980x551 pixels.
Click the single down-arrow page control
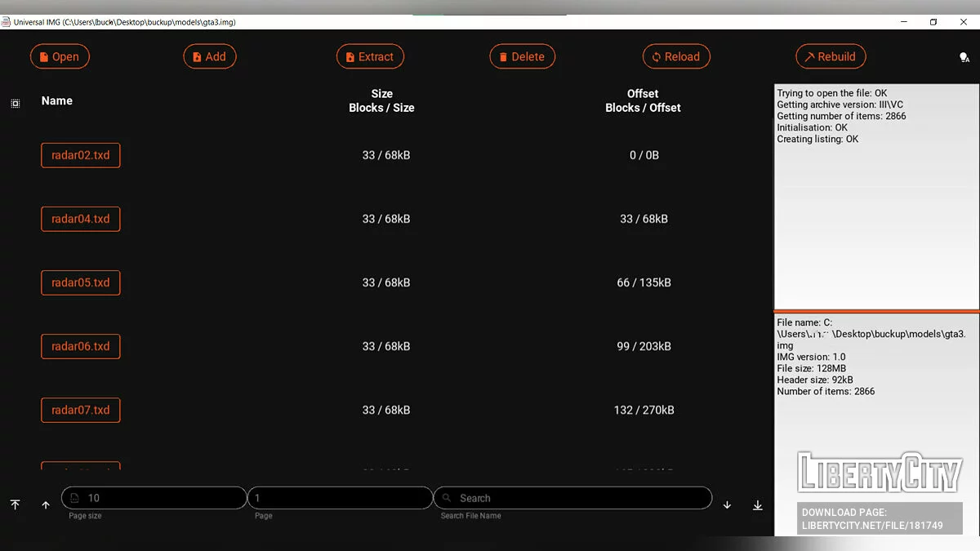click(x=727, y=504)
